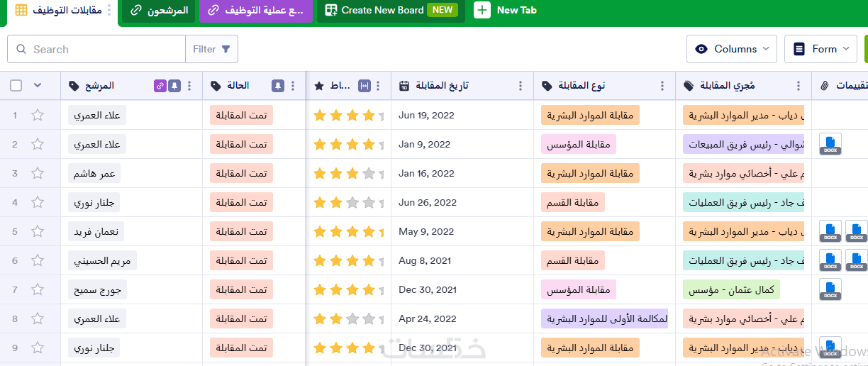Screen dimensions: 868x366
Task: Click the date Jun 26, 2022
Action: pyautogui.click(x=428, y=202)
